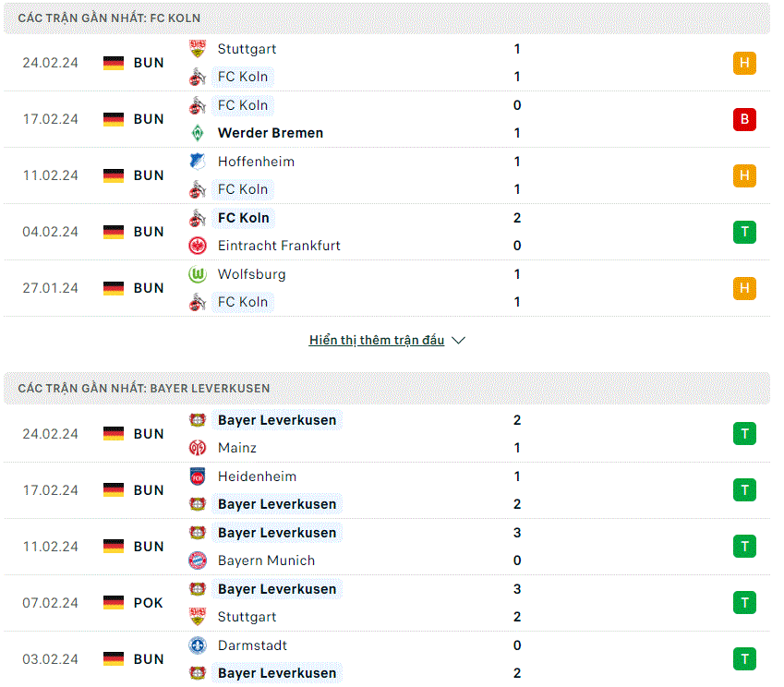This screenshot has height=687, width=784.
Task: Expand more matches with the chevron arrow
Action: point(459,340)
